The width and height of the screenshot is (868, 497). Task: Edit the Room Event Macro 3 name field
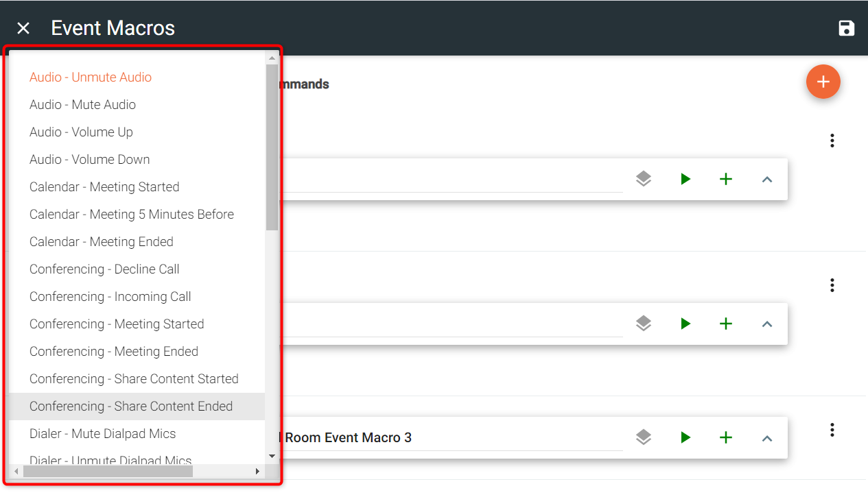click(451, 437)
